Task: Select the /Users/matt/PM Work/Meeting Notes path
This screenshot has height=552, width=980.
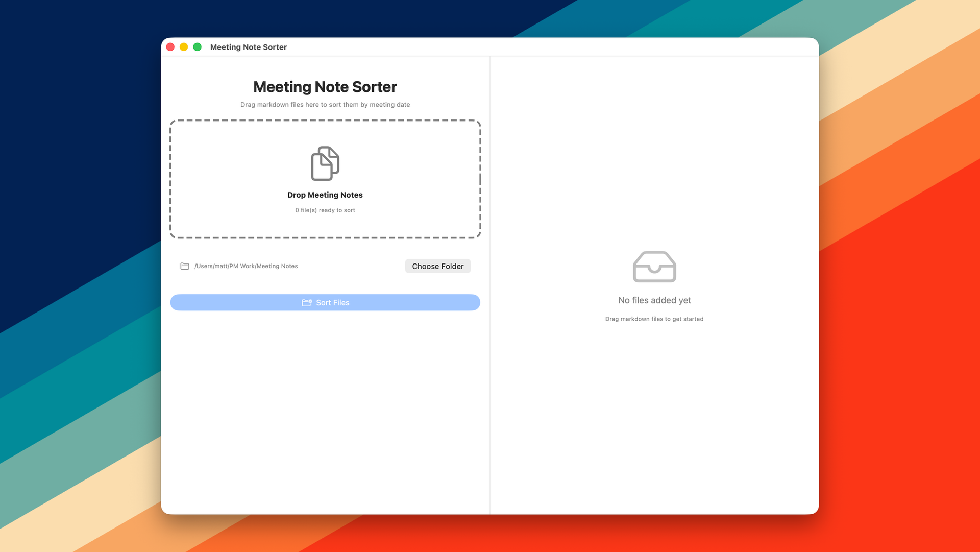Action: click(x=247, y=266)
